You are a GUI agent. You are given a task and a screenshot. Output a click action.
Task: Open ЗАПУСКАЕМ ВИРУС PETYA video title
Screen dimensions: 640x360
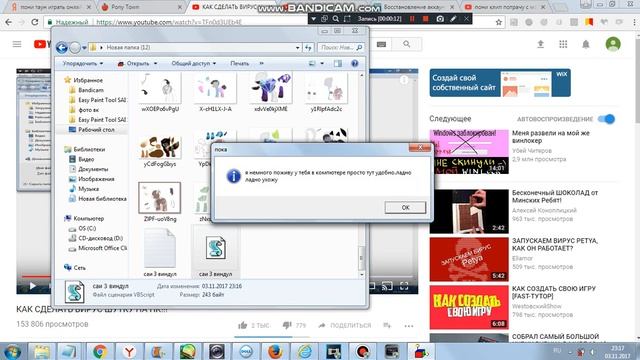(x=555, y=244)
